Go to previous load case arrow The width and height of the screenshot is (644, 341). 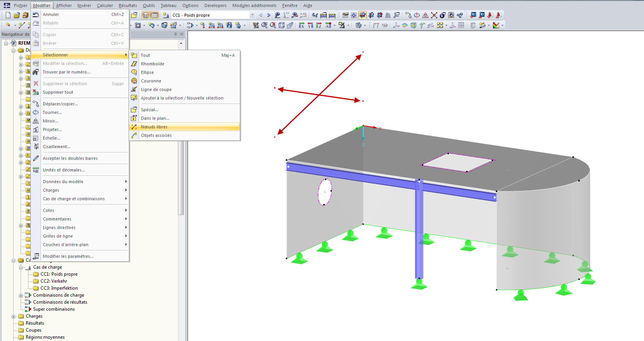click(260, 15)
